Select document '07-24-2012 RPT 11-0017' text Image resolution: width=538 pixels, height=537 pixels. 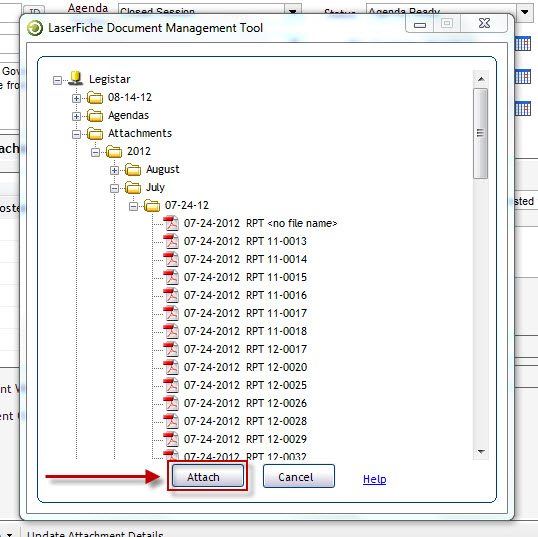click(x=245, y=313)
